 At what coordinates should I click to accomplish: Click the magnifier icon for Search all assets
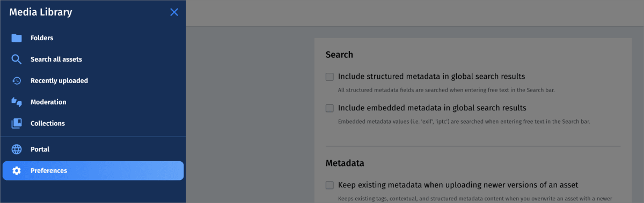tap(17, 59)
